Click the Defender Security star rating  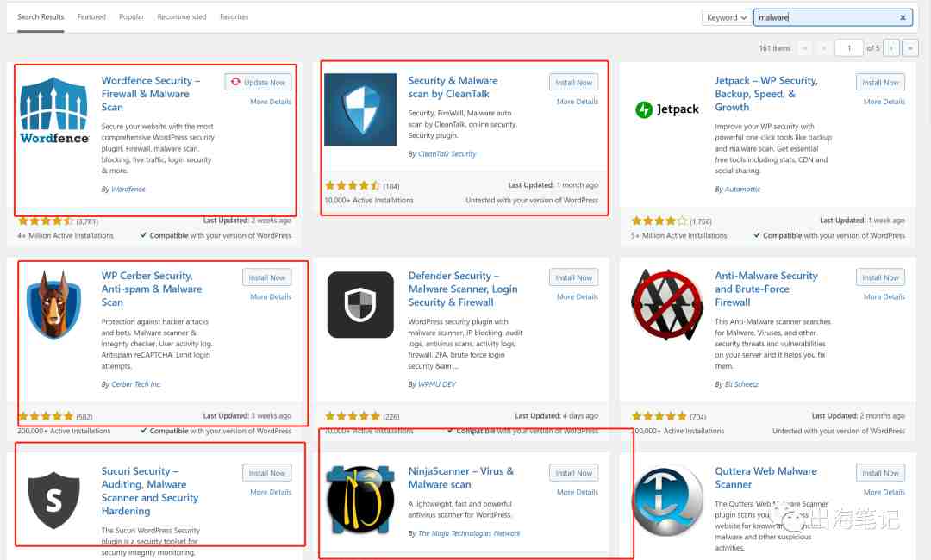(x=353, y=416)
